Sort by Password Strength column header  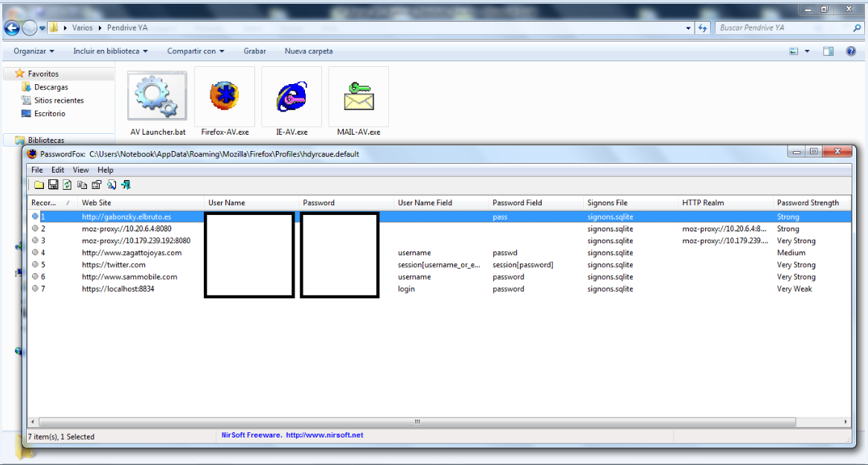811,202
